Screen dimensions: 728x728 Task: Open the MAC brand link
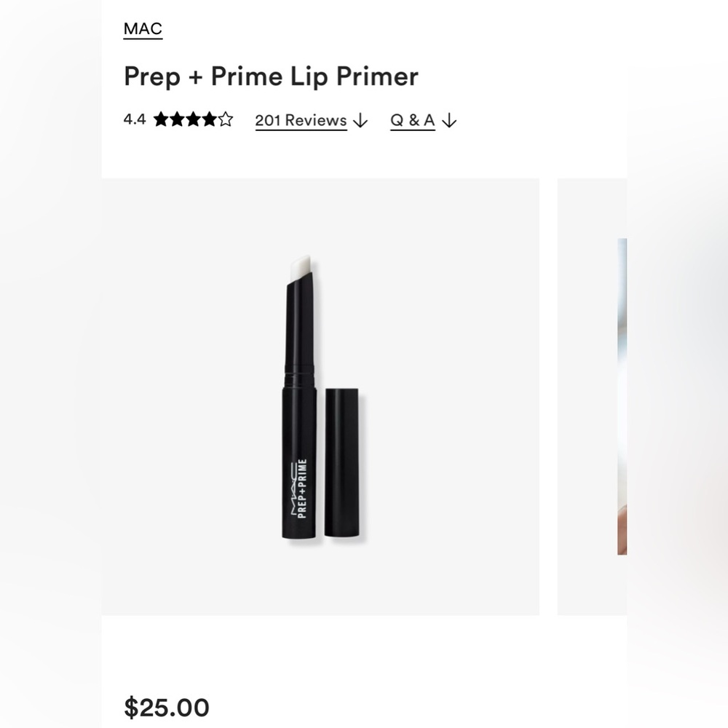pos(143,29)
